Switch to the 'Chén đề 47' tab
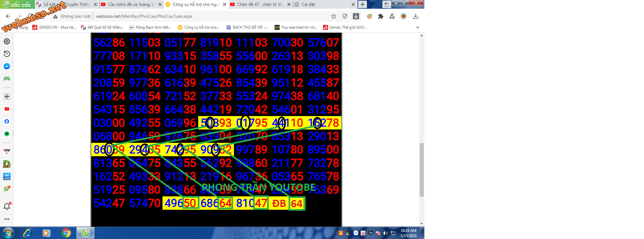Screen dimensions: 644x239 coord(259,4)
